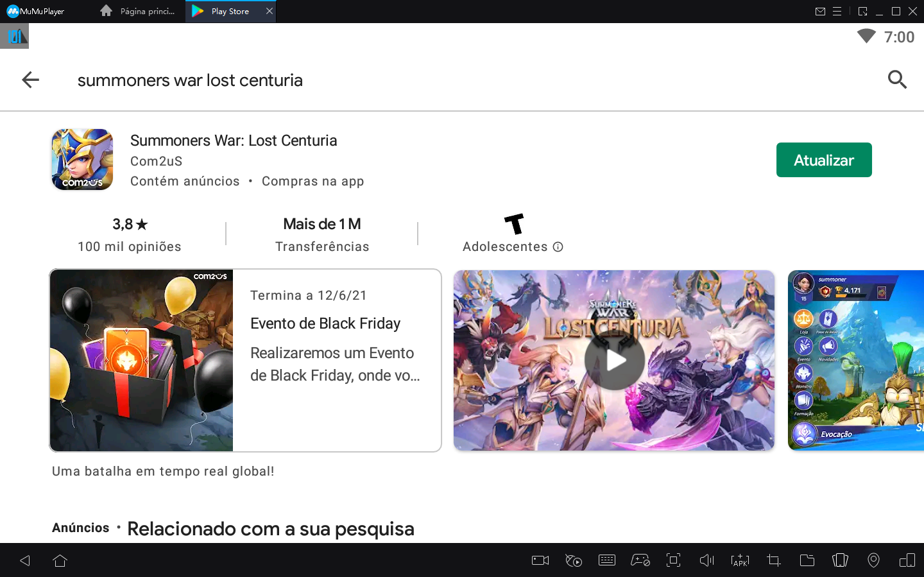The image size is (924, 577).
Task: Click the screenshot crop tool
Action: (x=773, y=560)
